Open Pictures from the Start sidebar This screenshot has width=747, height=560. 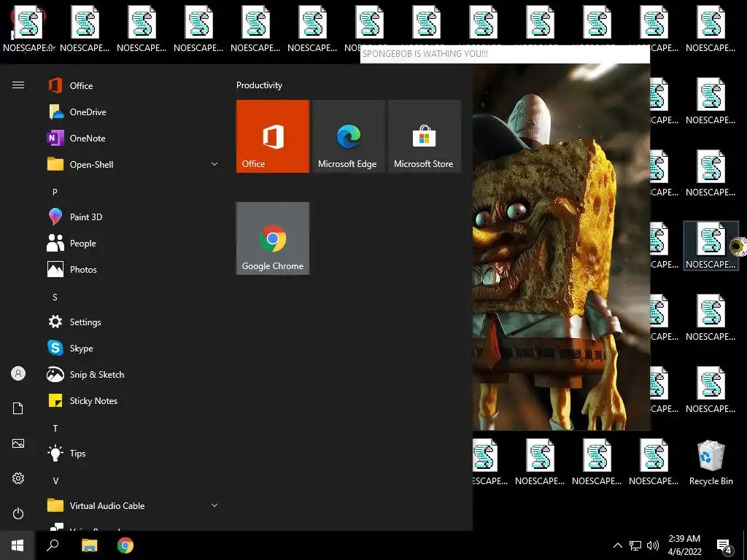point(18,443)
